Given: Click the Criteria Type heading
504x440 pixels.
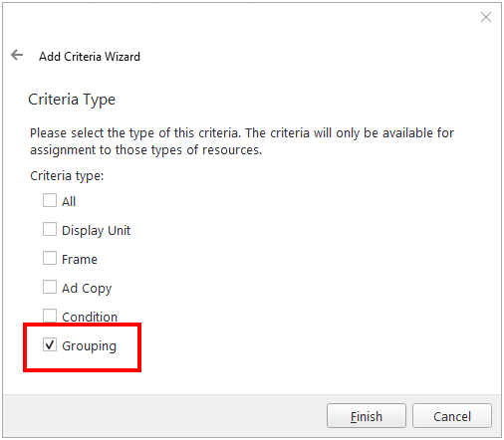Looking at the screenshot, I should pos(72,100).
